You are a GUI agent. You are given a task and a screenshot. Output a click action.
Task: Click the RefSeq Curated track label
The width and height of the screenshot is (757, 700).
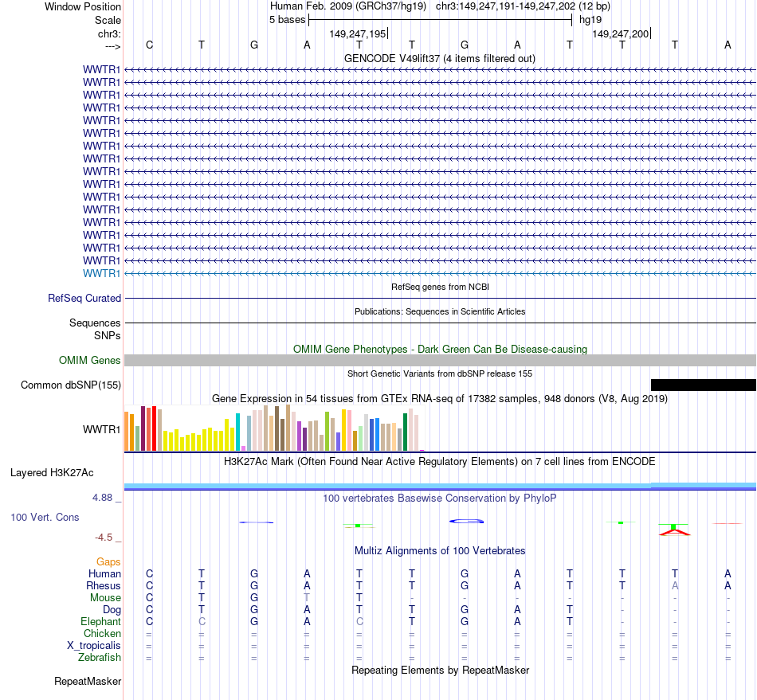[84, 298]
